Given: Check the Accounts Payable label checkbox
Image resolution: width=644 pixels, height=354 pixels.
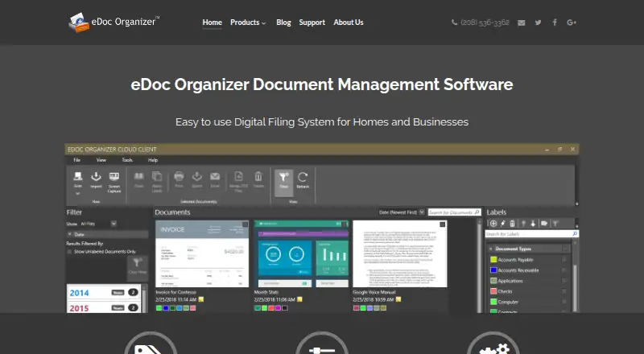Looking at the screenshot, I should pos(564,260).
